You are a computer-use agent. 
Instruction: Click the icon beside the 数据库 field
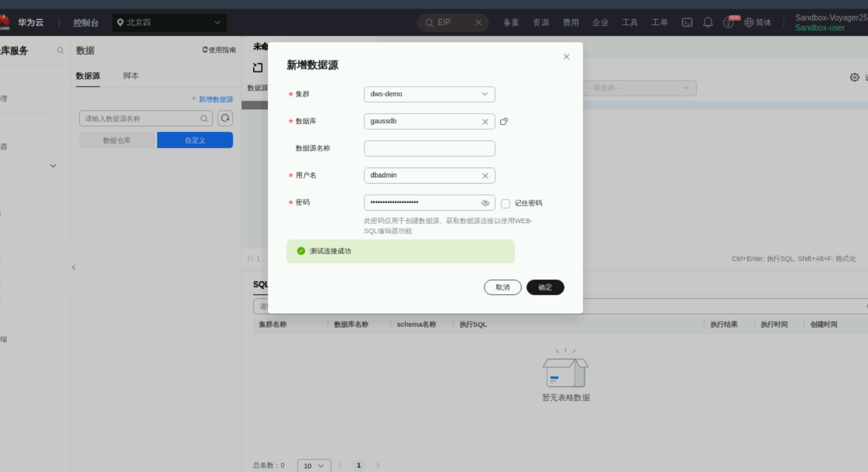[x=504, y=122]
